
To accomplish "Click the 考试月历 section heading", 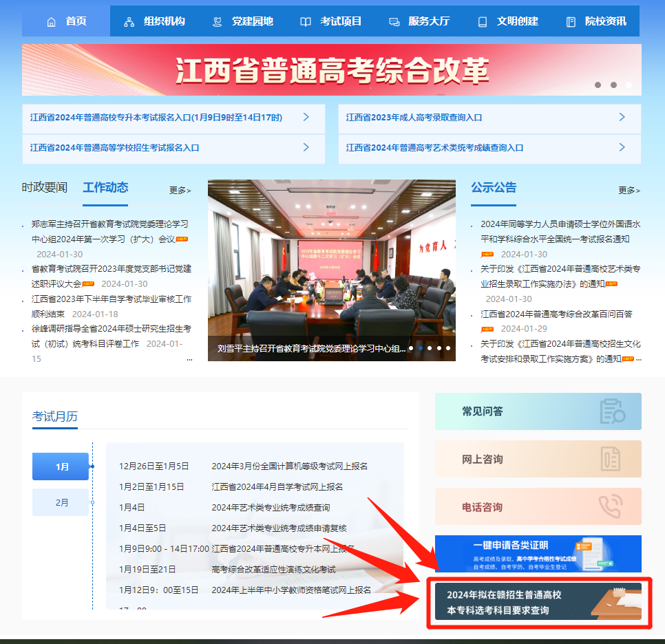I will (55, 416).
